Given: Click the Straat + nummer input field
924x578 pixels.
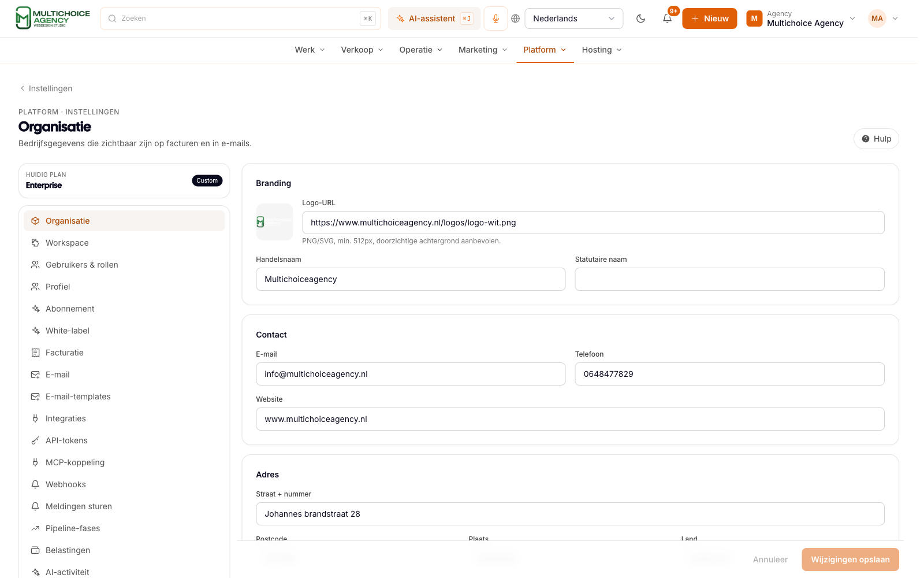Looking at the screenshot, I should 570,514.
